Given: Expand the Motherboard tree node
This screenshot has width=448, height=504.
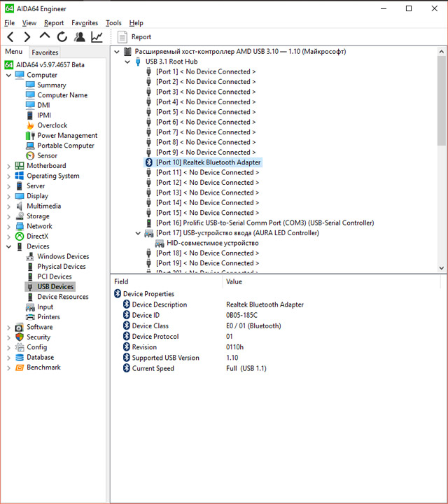Looking at the screenshot, I should (8, 166).
